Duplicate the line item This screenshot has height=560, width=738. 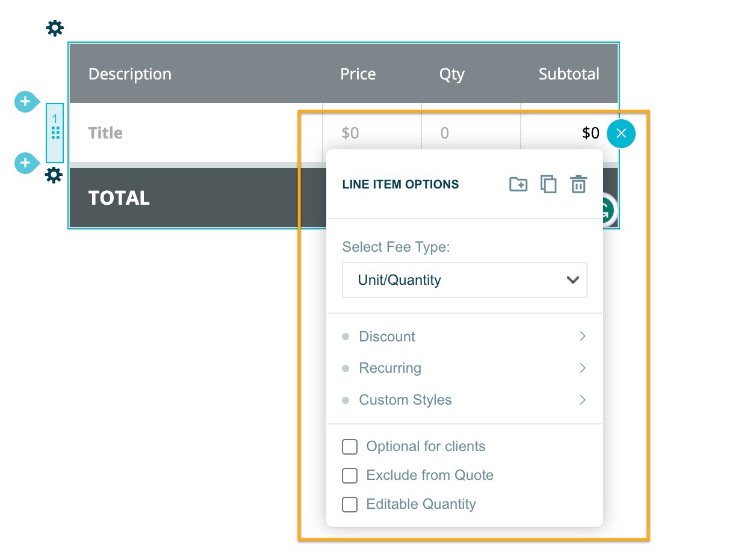(548, 184)
